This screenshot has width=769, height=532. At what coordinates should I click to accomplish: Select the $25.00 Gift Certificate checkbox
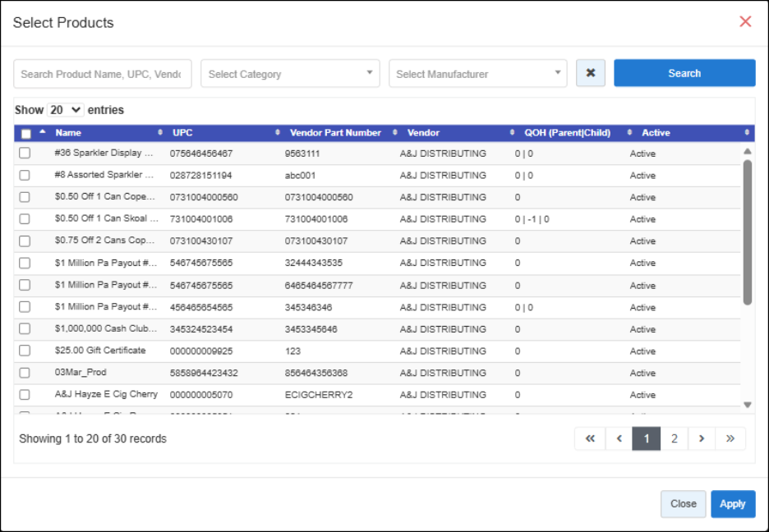click(x=25, y=351)
